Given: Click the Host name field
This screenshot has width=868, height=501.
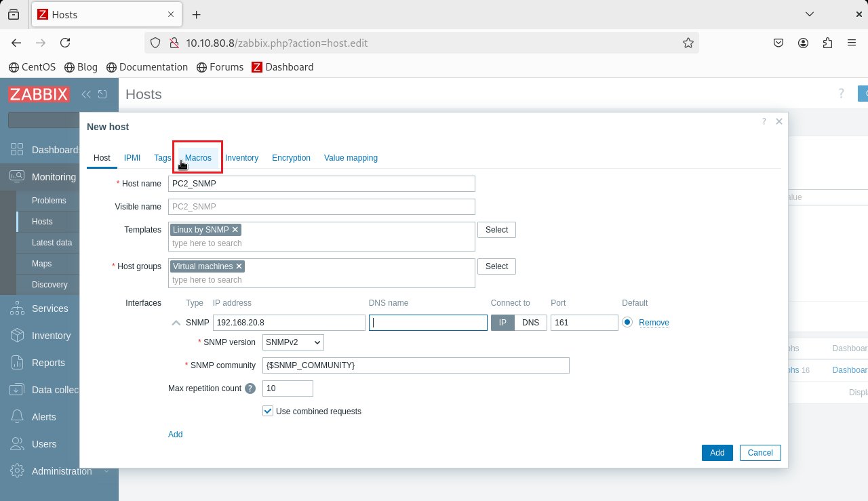Looking at the screenshot, I should coord(321,184).
